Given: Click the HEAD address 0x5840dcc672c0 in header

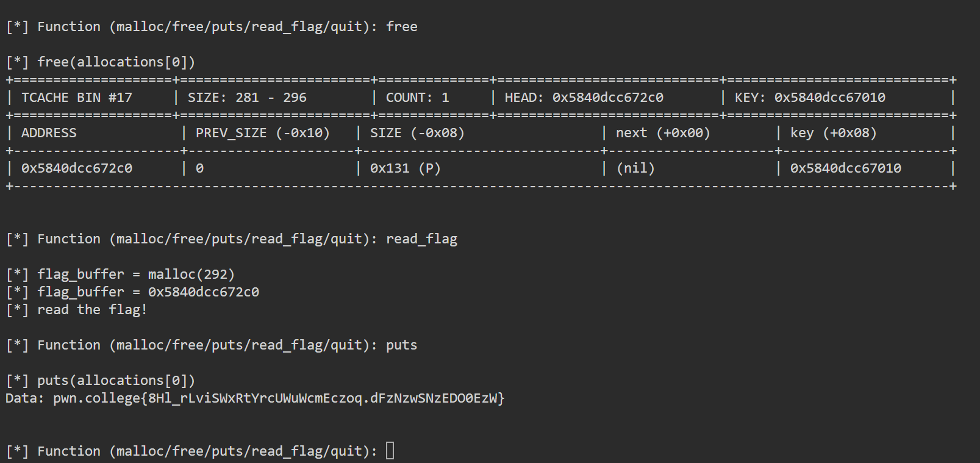Looking at the screenshot, I should pos(607,98).
